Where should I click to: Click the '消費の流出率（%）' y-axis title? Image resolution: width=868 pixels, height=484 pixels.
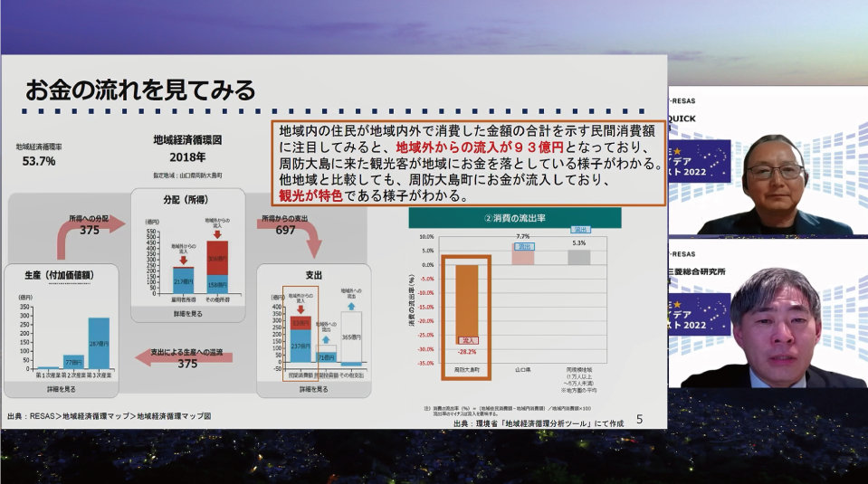[x=412, y=299]
